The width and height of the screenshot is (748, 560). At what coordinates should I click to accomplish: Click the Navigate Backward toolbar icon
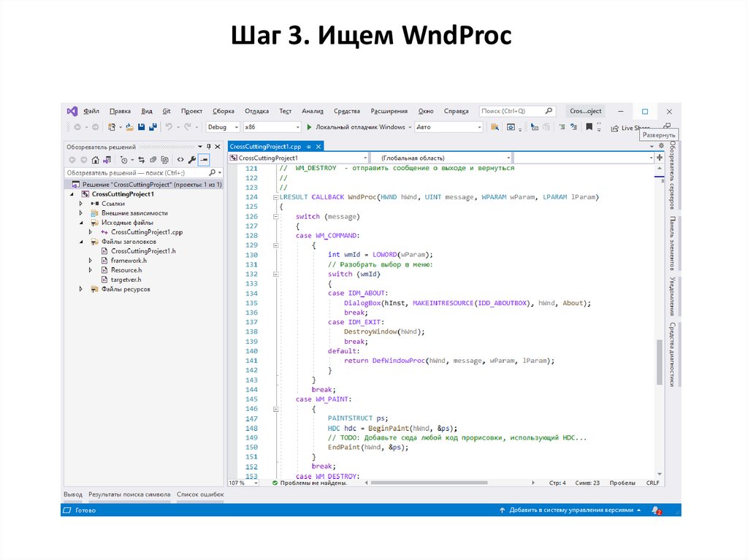pos(77,127)
